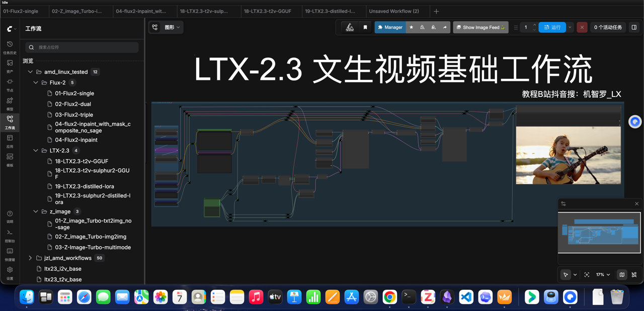
Task: Click the 0 个活动任务 active jobs button
Action: tap(608, 27)
